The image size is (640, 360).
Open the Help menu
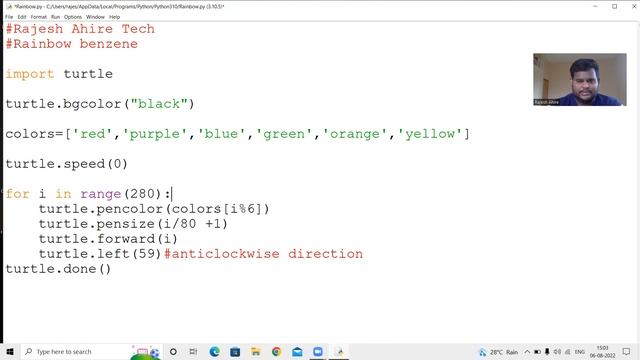[115, 17]
